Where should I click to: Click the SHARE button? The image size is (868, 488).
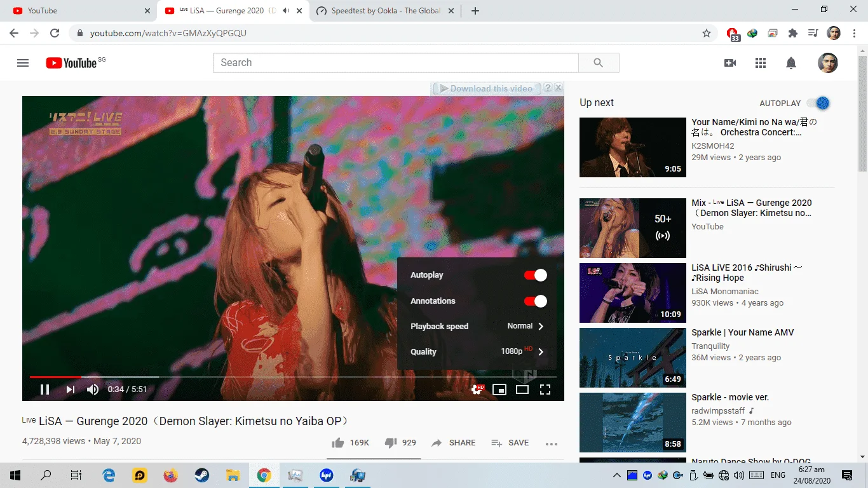point(453,443)
